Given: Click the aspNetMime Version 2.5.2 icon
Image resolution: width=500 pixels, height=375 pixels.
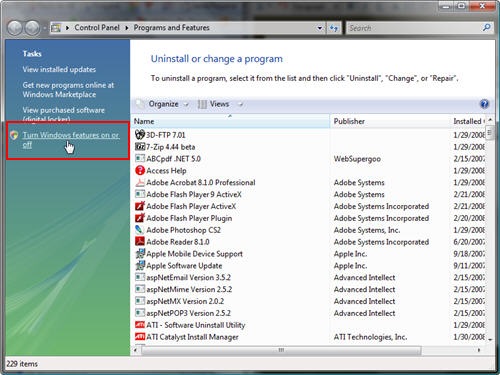Looking at the screenshot, I should (x=140, y=289).
